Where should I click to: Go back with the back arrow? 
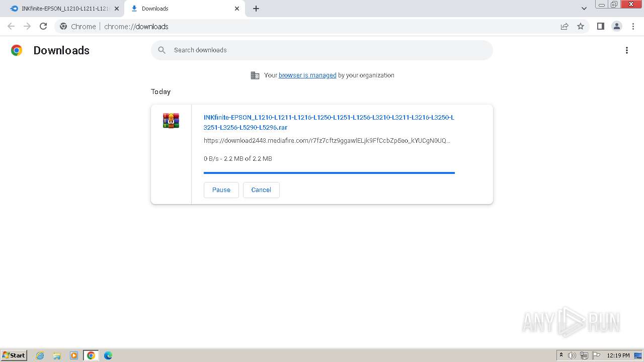pos(11,27)
